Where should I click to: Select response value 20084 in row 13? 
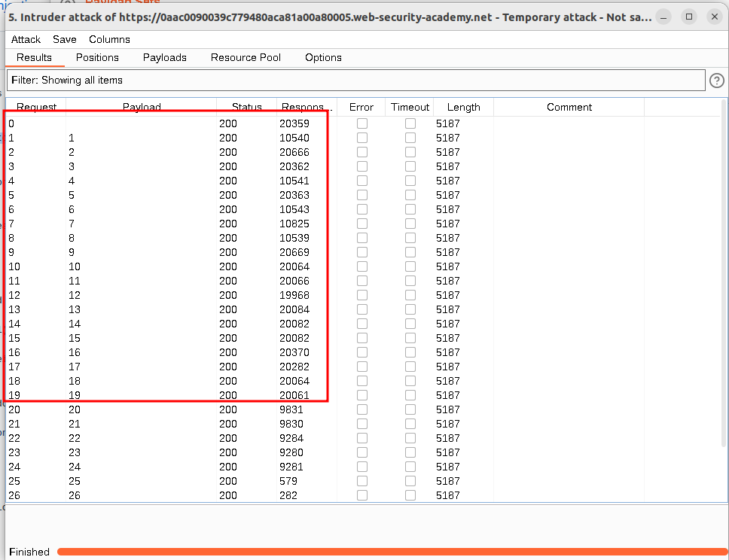coord(294,309)
